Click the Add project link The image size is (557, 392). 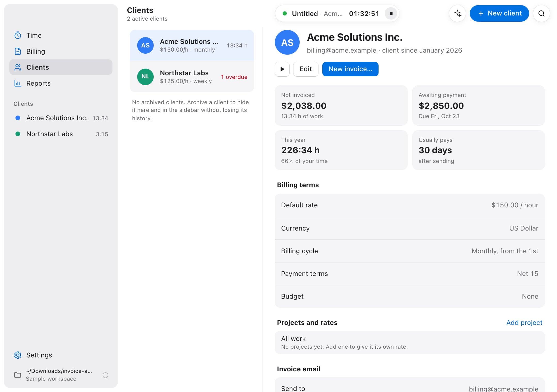524,323
